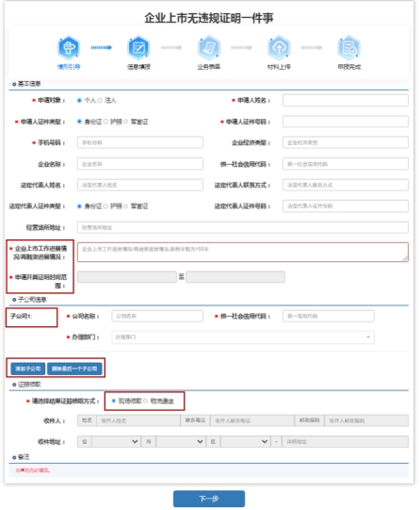Click the start date field for 申请开具证明时间范围
This screenshot has height=510, width=420.
(x=127, y=277)
